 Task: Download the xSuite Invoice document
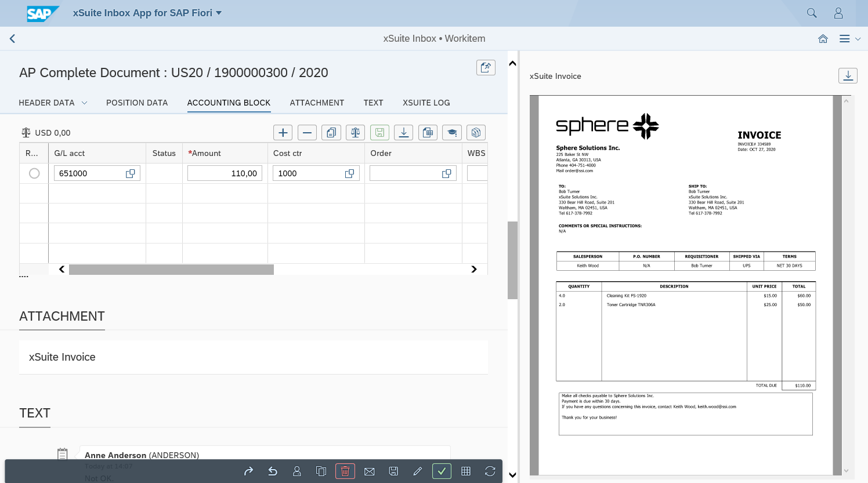[848, 75]
